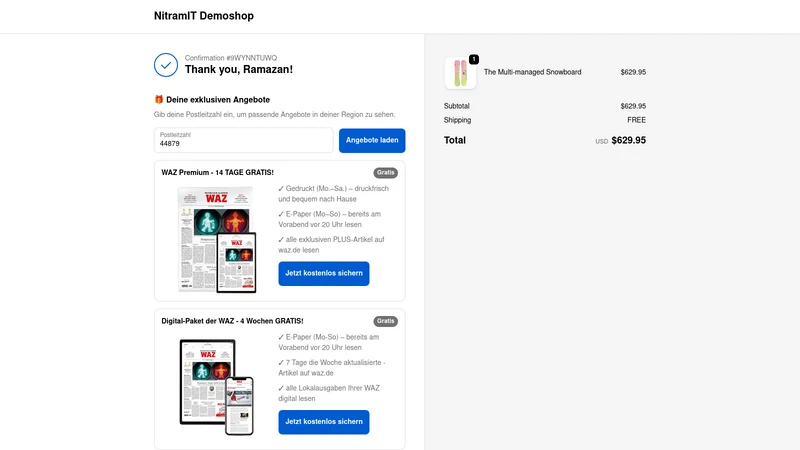Open the WAZ Premium newspaper image
This screenshot has height=450, width=800.
(217, 240)
